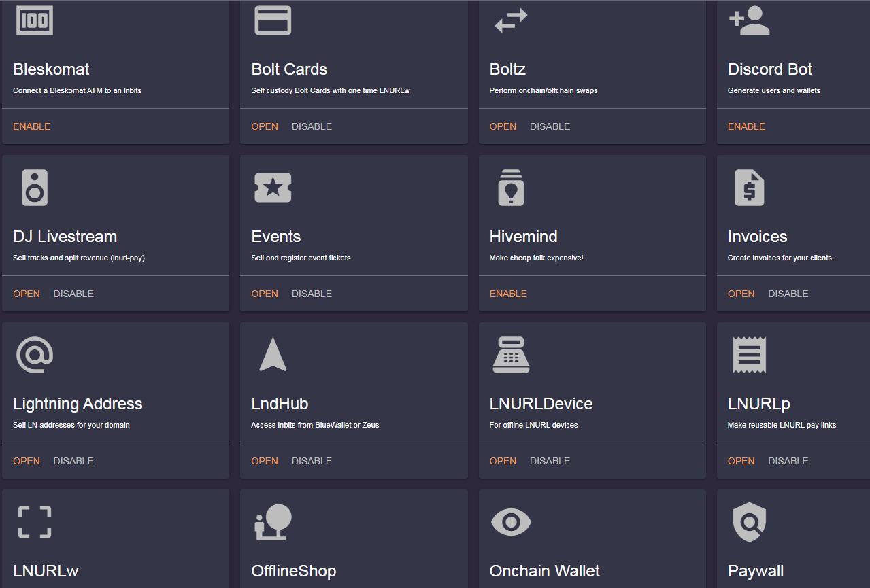
Task: Open the Bolt Cards extension
Action: click(265, 126)
